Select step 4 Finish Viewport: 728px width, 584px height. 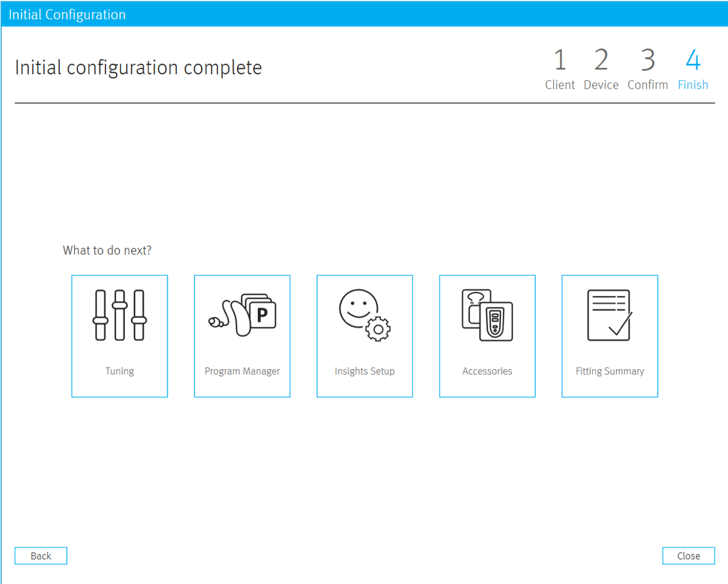693,70
